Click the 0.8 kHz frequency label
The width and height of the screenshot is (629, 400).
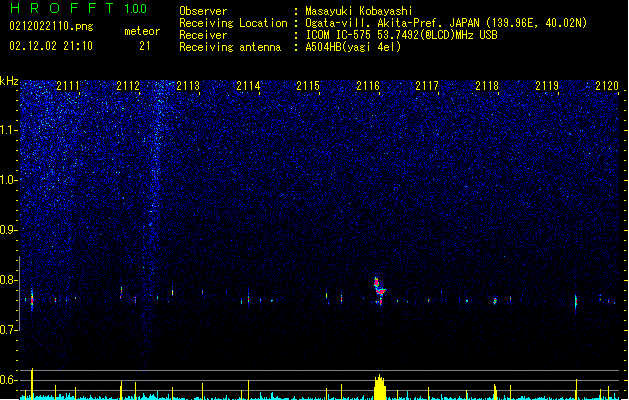[x=9, y=280]
